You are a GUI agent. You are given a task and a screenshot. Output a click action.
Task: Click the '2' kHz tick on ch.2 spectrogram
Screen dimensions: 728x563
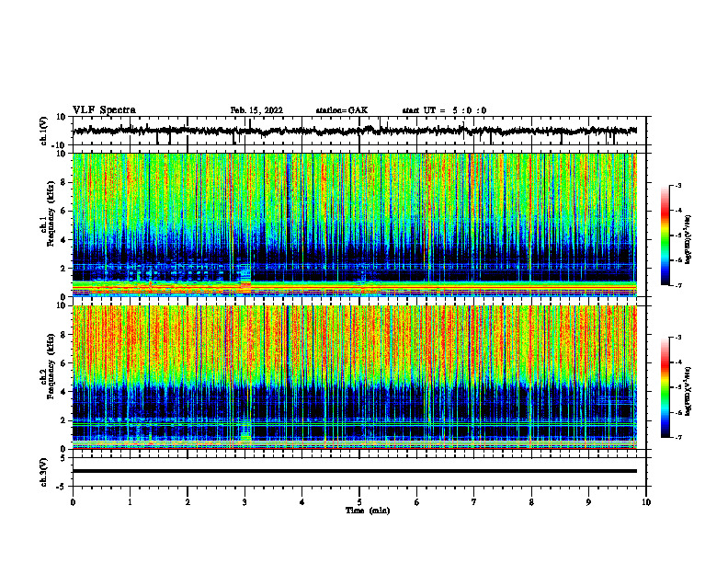click(63, 420)
